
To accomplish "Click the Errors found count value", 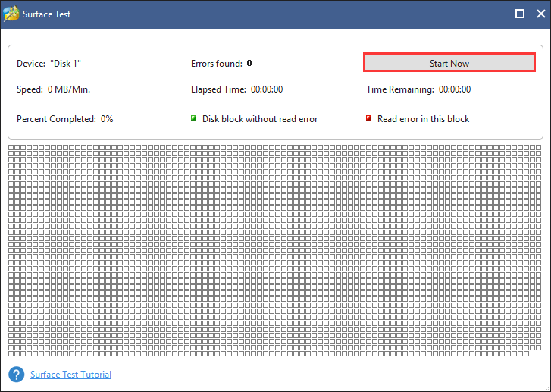I will tap(249, 63).
